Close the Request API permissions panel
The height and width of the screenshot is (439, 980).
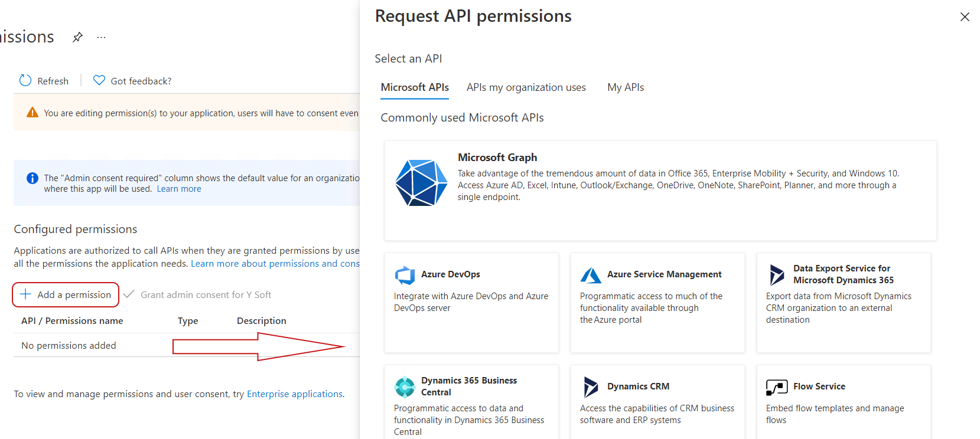coord(965,17)
